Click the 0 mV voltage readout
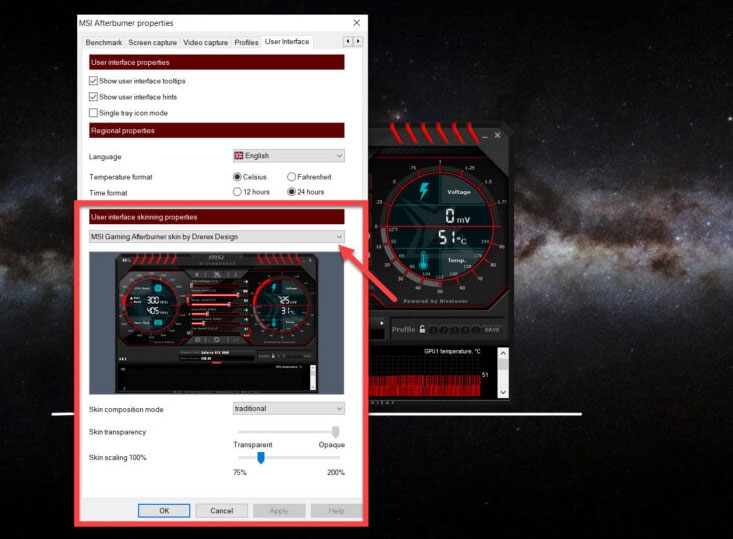The height and width of the screenshot is (539, 733). pyautogui.click(x=457, y=216)
